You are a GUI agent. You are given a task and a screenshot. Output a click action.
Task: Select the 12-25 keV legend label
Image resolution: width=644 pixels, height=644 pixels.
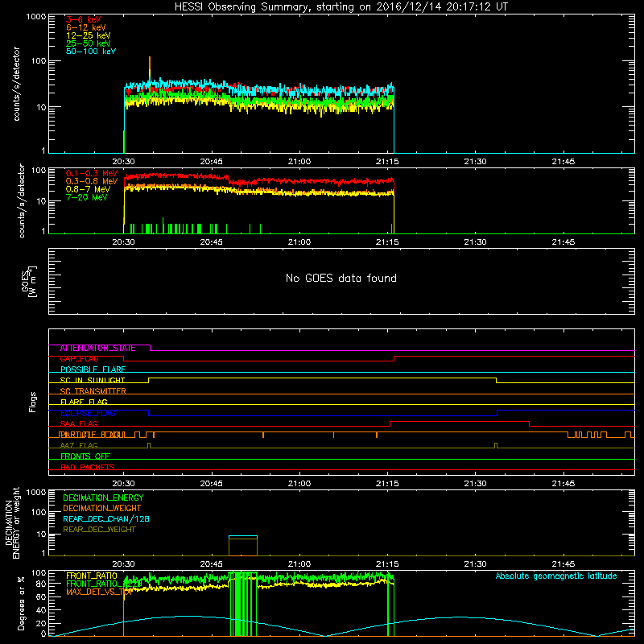[x=89, y=35]
